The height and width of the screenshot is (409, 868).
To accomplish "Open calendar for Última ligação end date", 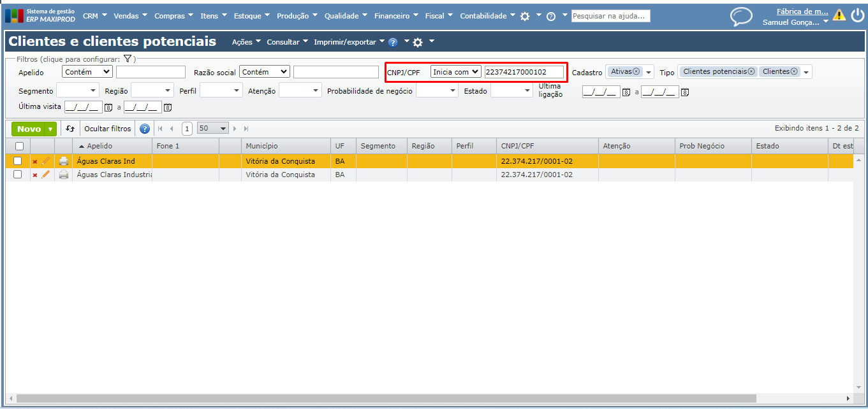I will click(685, 92).
